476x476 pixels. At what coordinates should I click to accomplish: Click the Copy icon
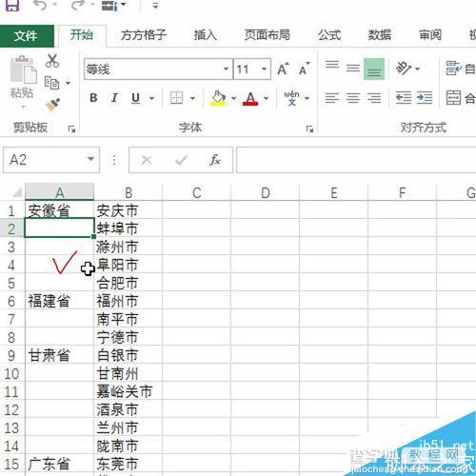(x=51, y=83)
